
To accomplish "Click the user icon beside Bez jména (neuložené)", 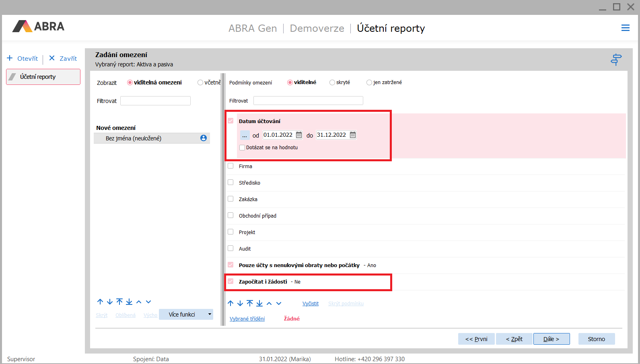I will 204,138.
